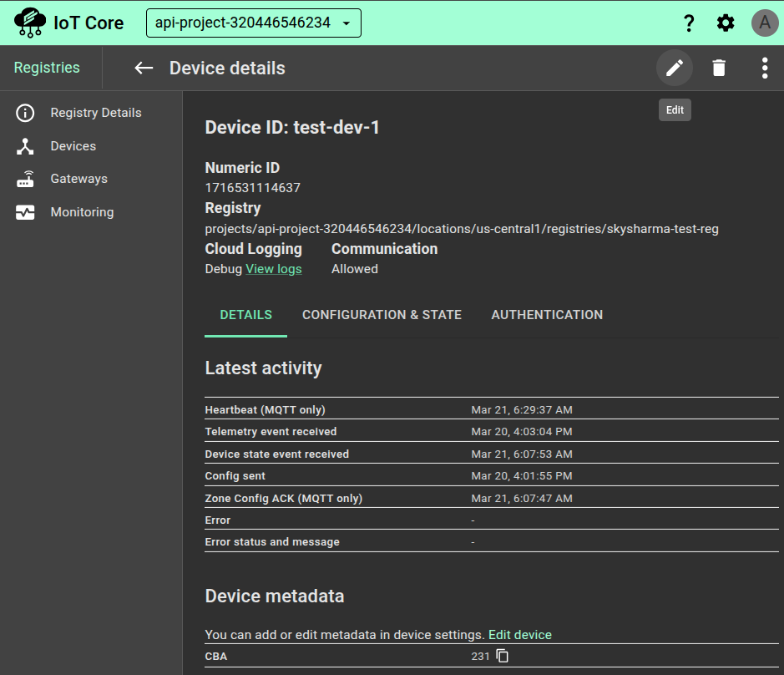Image resolution: width=784 pixels, height=675 pixels.
Task: Click Device state event received label
Action: 276,454
